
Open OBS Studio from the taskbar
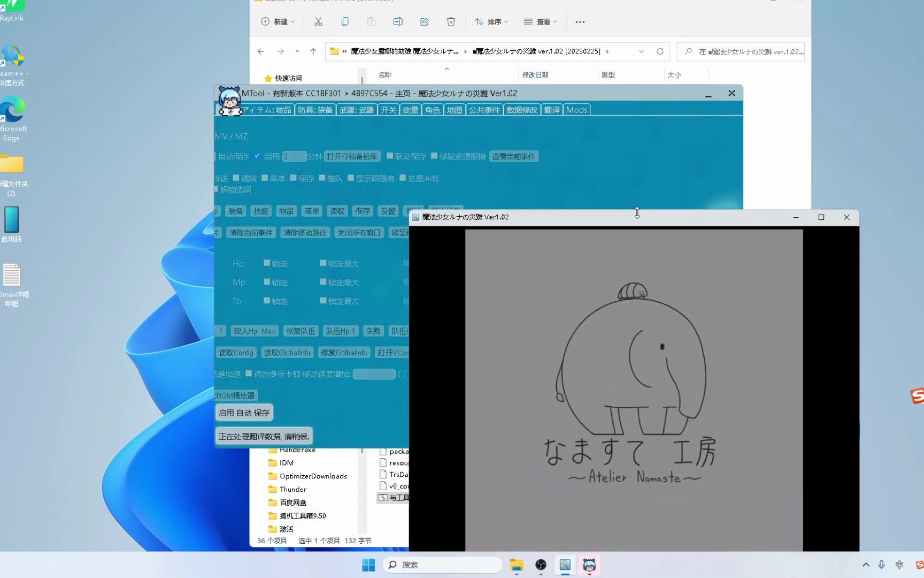pos(541,565)
